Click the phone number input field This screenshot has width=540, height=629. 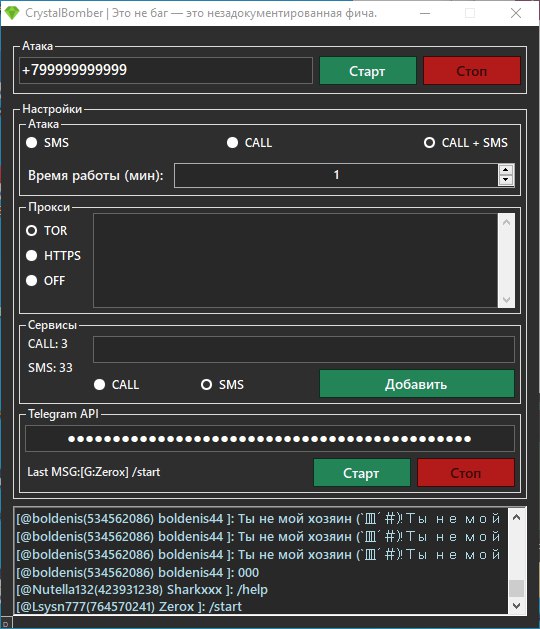(166, 71)
